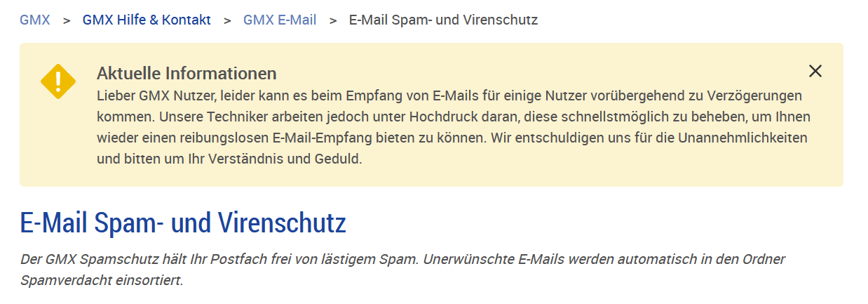Viewport: 868px width, 304px height.
Task: Click the 'Lieber GMX Nutzer' greeting in the notice
Action: 148,95
